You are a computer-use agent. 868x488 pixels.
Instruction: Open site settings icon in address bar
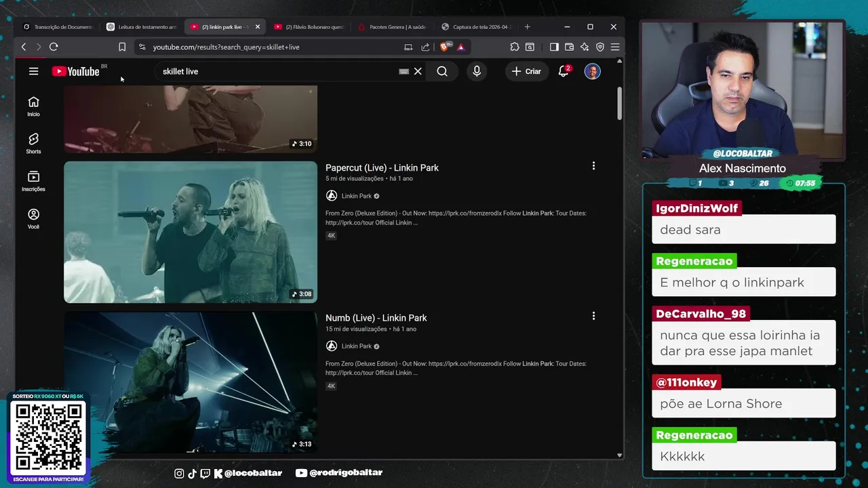click(142, 47)
